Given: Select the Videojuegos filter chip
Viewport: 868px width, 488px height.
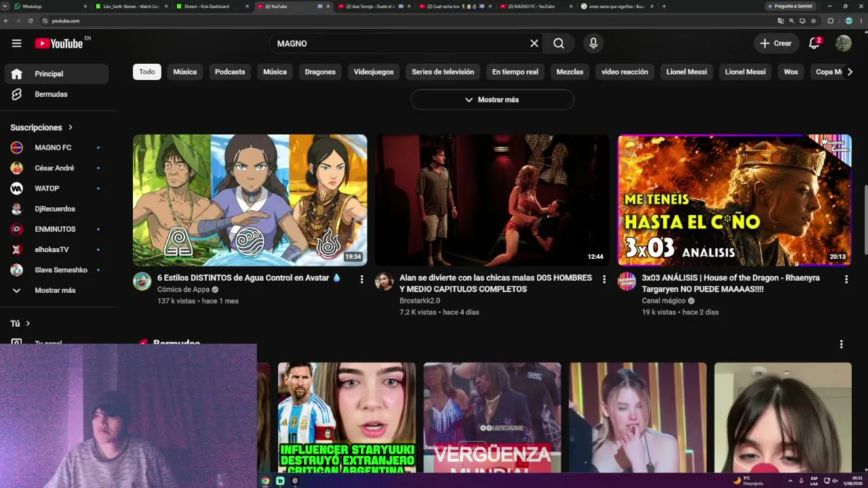Looking at the screenshot, I should (x=374, y=72).
